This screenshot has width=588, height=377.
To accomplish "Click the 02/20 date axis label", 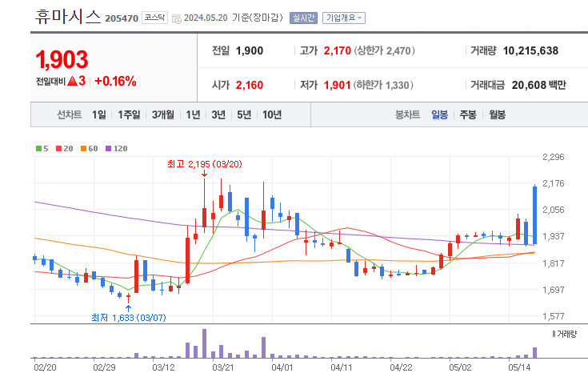I will (45, 367).
